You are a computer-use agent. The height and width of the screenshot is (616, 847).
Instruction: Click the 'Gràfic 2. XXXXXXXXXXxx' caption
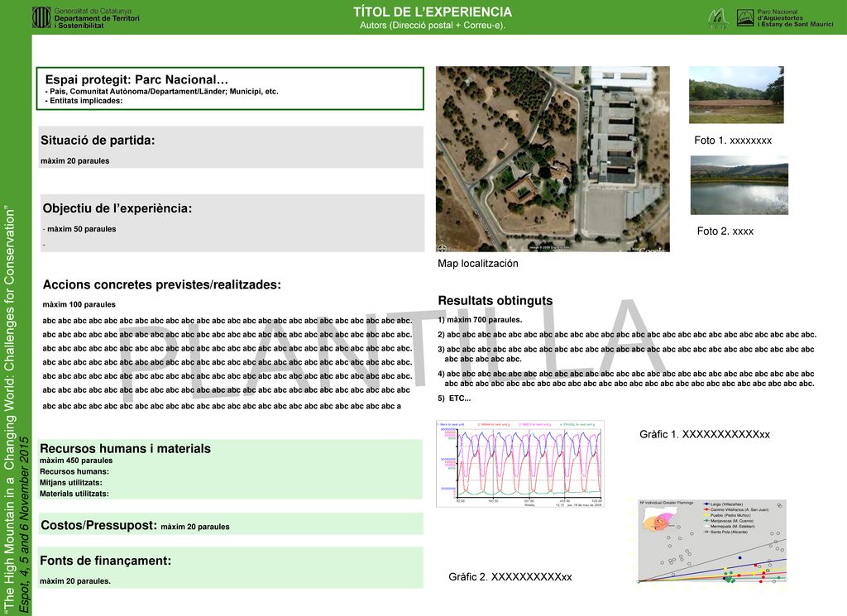[x=510, y=576]
